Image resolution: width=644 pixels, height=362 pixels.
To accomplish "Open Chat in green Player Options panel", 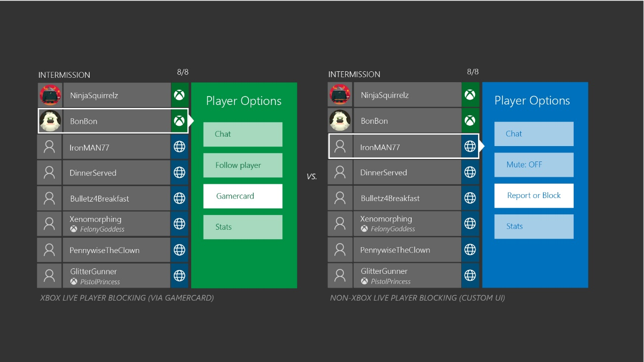I will [x=243, y=134].
